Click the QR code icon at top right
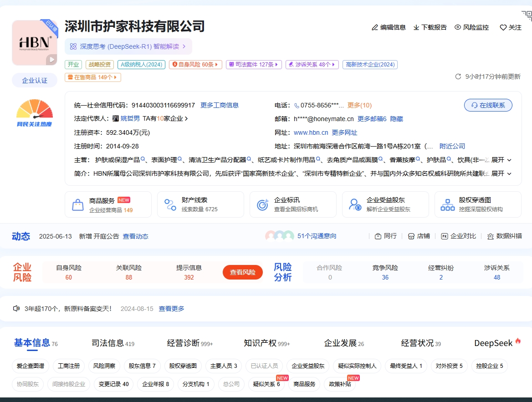The image size is (532, 402). click(527, 15)
